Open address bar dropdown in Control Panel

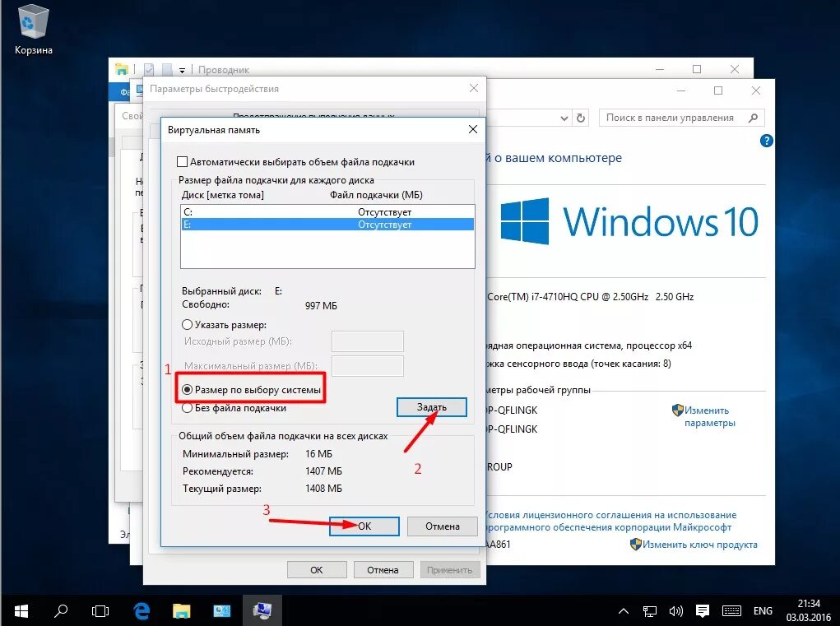[x=564, y=118]
